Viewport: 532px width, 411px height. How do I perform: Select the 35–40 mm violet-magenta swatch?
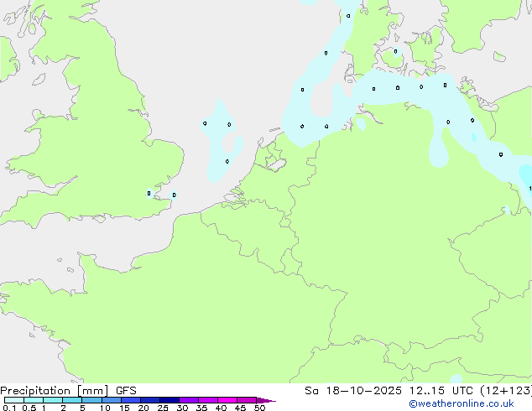click(208, 400)
